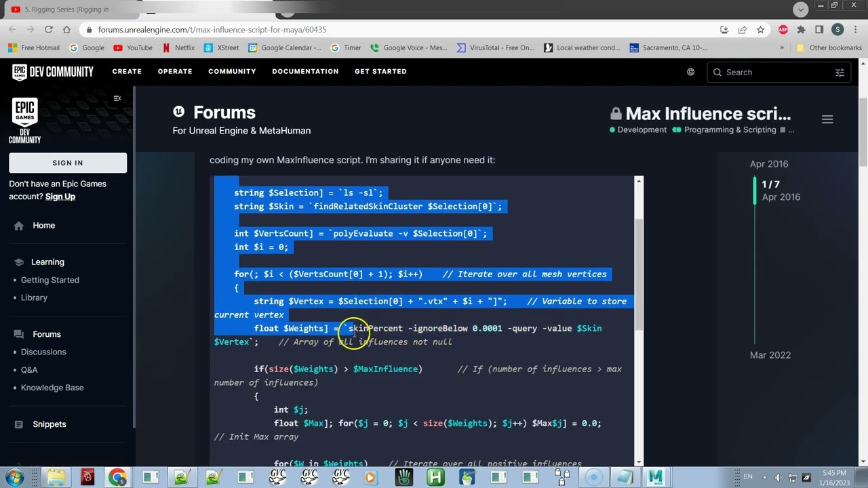
Task: Follow the Sign Up link
Action: [x=60, y=197]
